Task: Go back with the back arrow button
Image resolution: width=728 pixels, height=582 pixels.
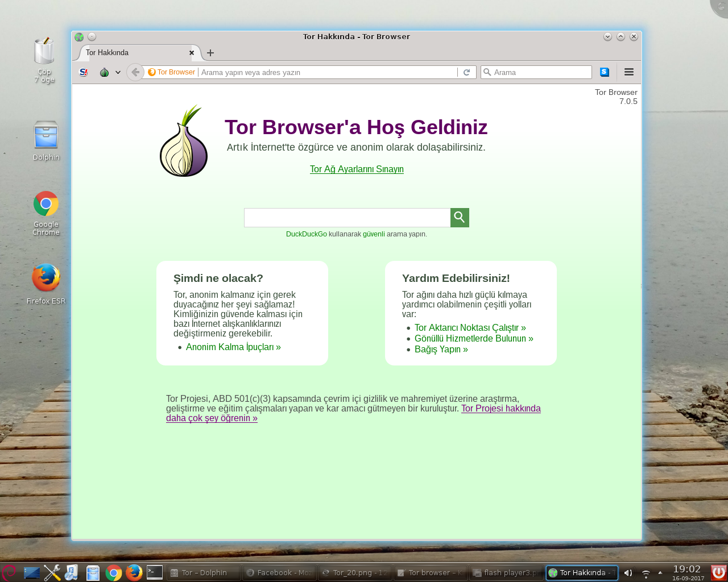Action: pos(135,72)
